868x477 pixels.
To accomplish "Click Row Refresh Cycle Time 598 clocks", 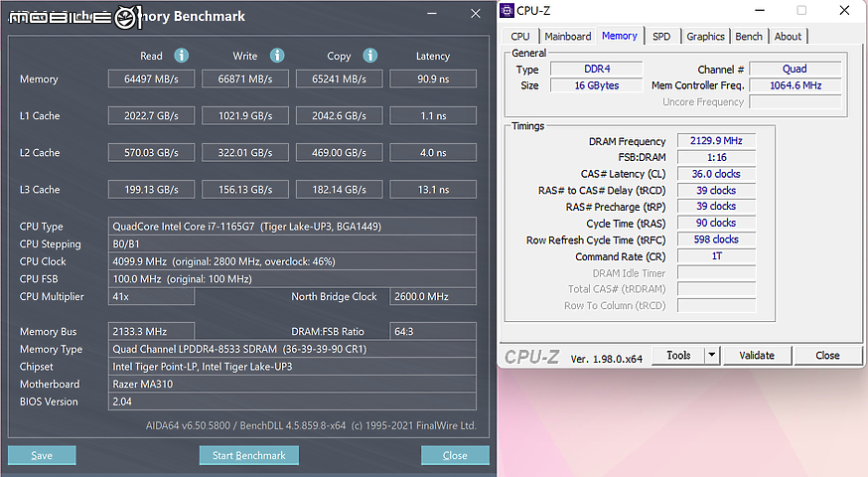I will tap(716, 239).
